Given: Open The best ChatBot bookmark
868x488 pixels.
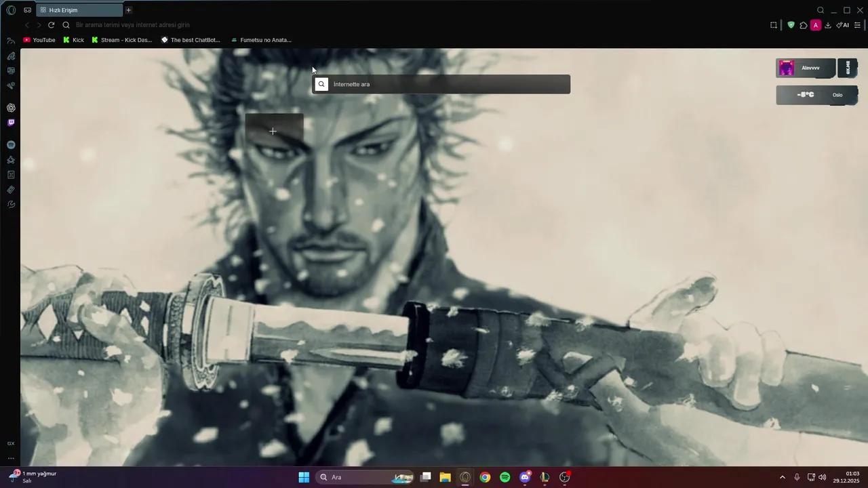Looking at the screenshot, I should click(x=191, y=40).
